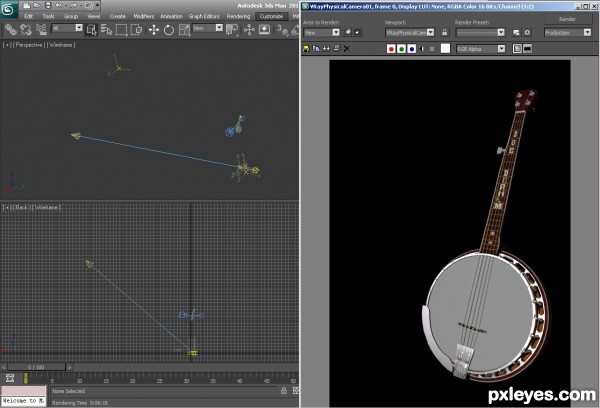Toggle Window/Crossing selection mode

[x=136, y=29]
